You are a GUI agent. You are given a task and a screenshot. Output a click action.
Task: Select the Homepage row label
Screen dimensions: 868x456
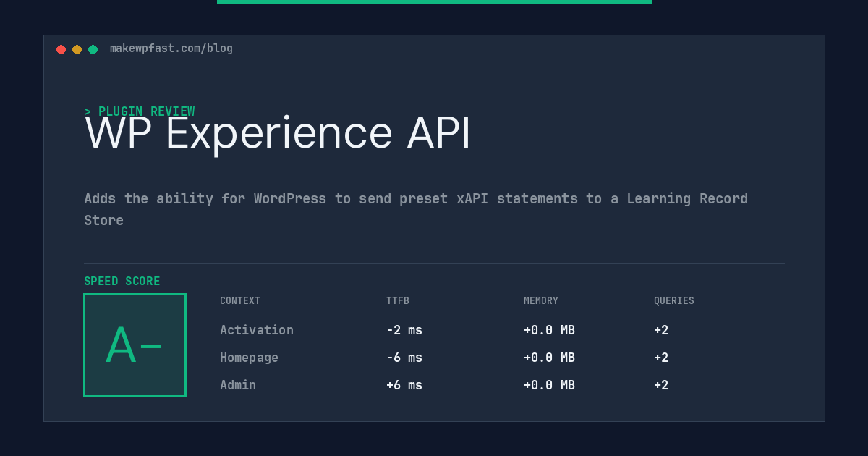(249, 358)
